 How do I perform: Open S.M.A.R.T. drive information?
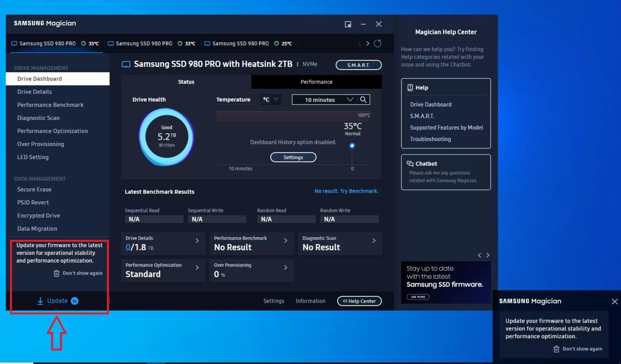coord(358,65)
